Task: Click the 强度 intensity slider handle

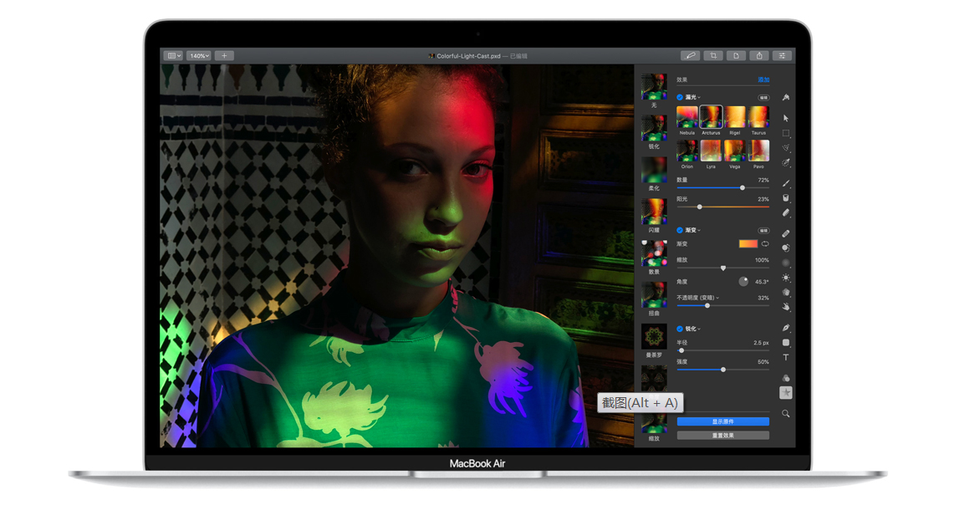Action: pos(723,370)
